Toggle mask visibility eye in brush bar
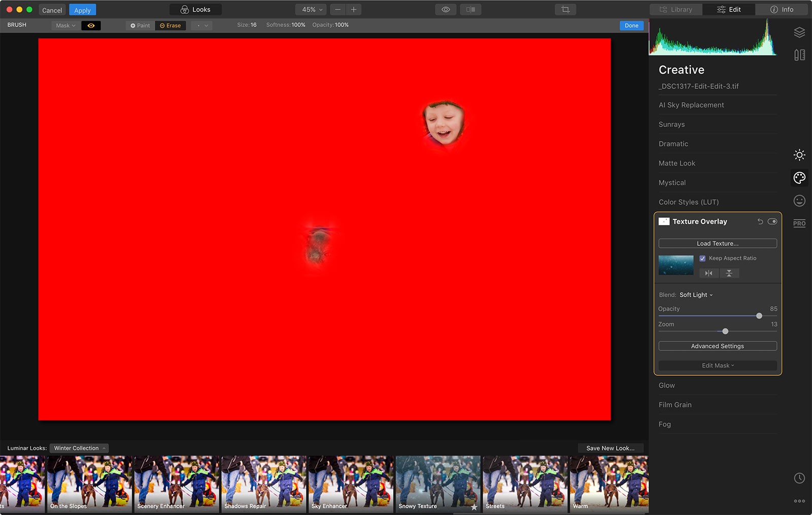The image size is (812, 515). 91,25
